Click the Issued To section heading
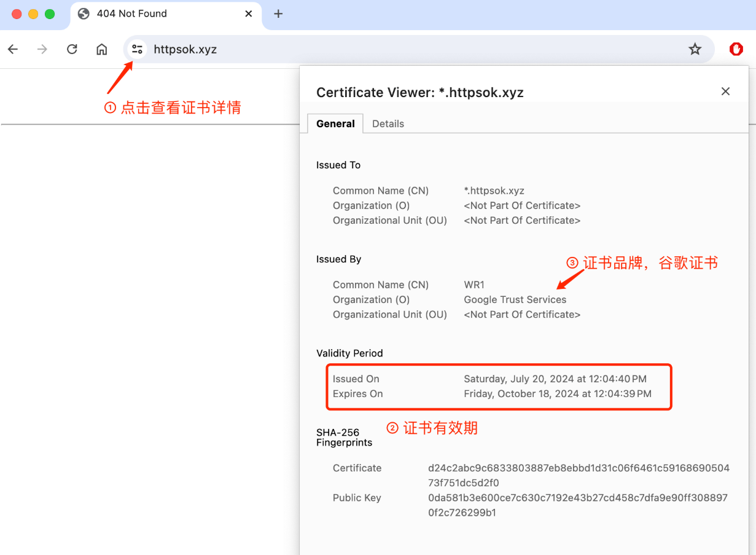The image size is (756, 555). (x=338, y=165)
